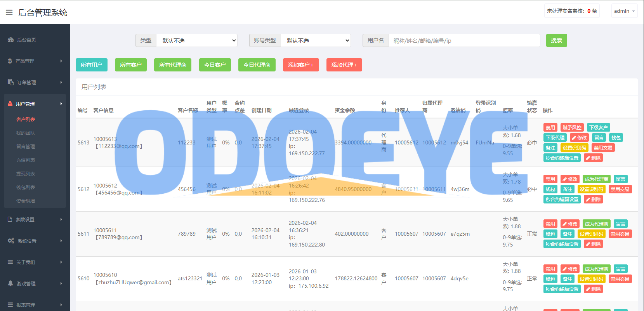Expand the 报表管理 sidebar menu
Viewport: 644px width, 311px height.
(x=35, y=305)
